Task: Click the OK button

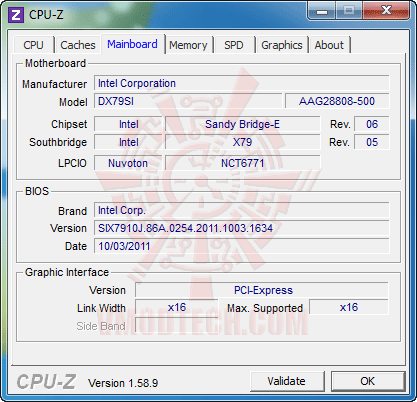Action: click(x=368, y=381)
